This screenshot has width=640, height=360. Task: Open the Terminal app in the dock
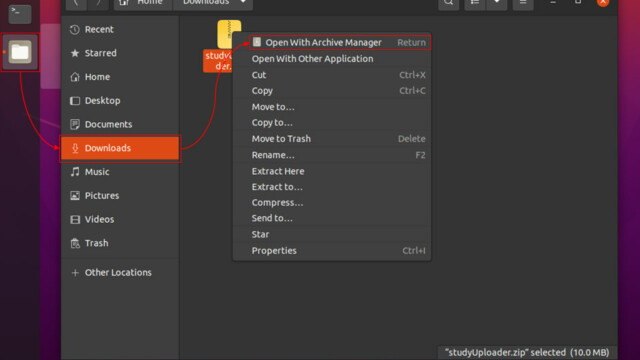click(x=20, y=13)
